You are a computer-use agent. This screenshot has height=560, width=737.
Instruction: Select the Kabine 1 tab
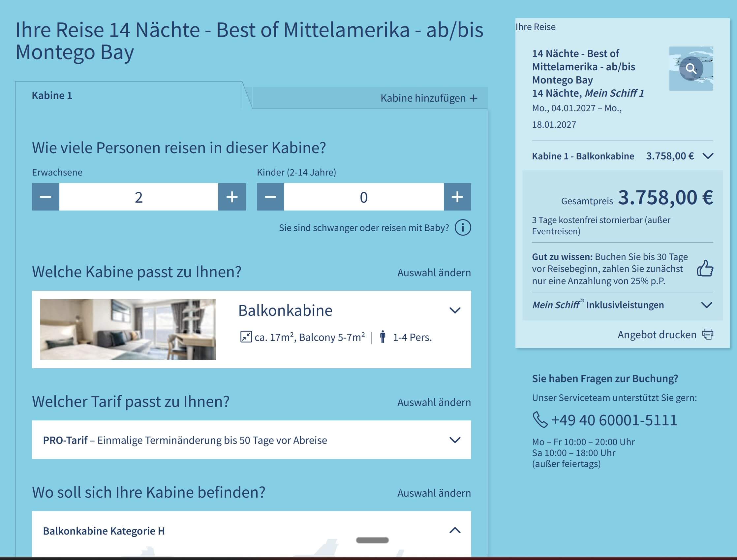click(52, 96)
